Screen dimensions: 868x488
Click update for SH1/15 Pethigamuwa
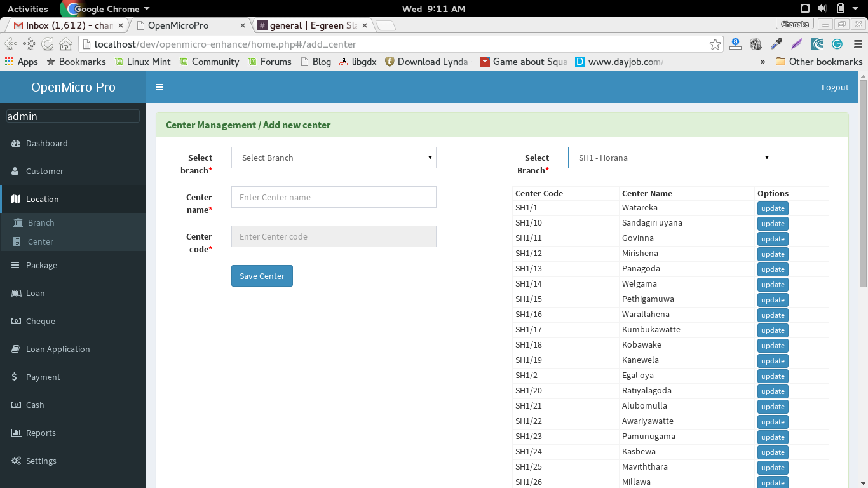click(773, 300)
